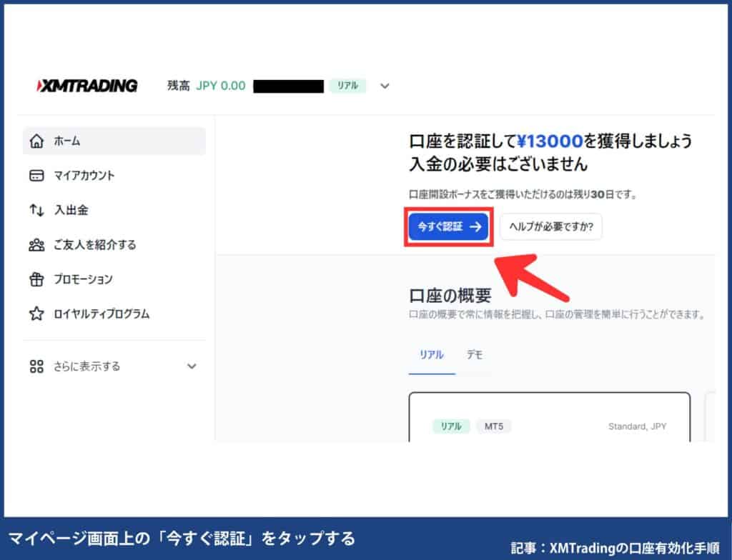
Task: Click the XMTrading logo
Action: 86,86
